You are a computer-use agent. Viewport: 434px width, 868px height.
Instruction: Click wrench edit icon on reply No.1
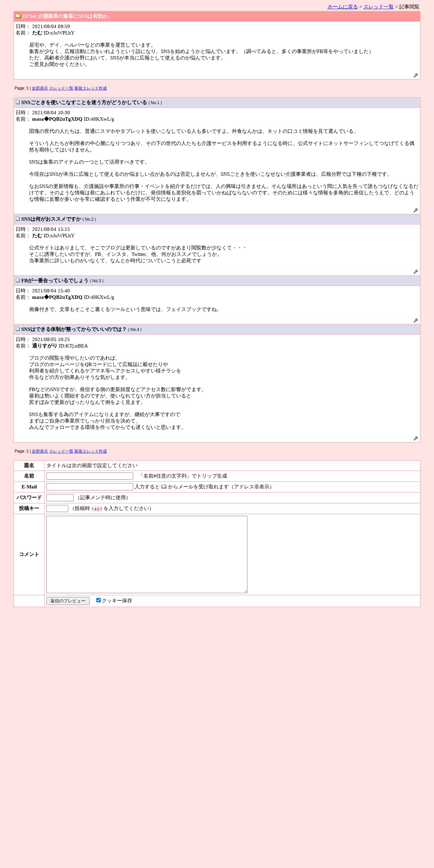[x=416, y=210]
